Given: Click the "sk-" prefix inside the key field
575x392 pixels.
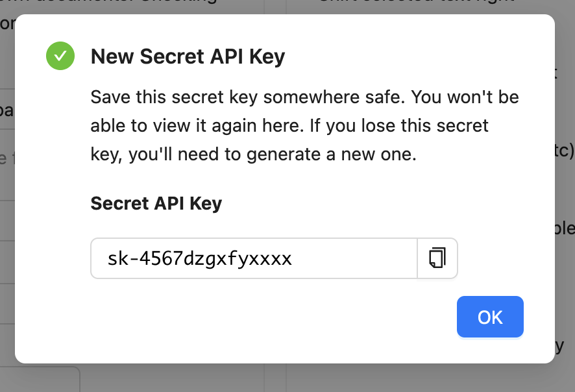Looking at the screenshot, I should (119, 259).
